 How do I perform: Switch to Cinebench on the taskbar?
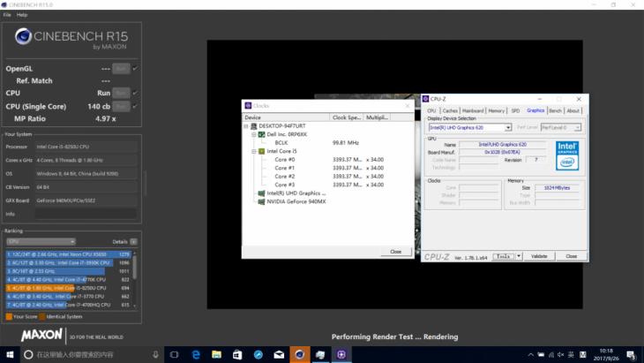click(300, 354)
